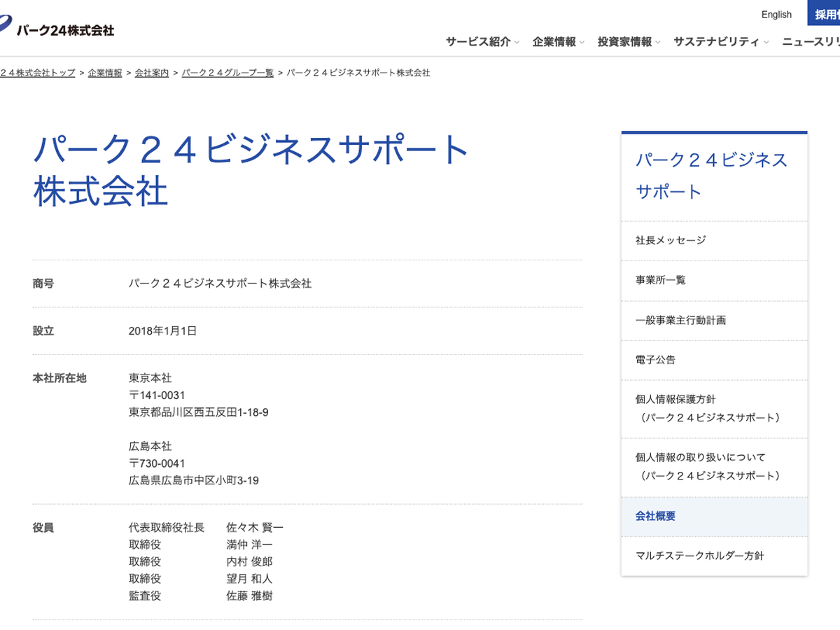Open マルチステークホルダー方針 sidebar link
Viewport: 840px width, 630px height.
click(x=699, y=556)
